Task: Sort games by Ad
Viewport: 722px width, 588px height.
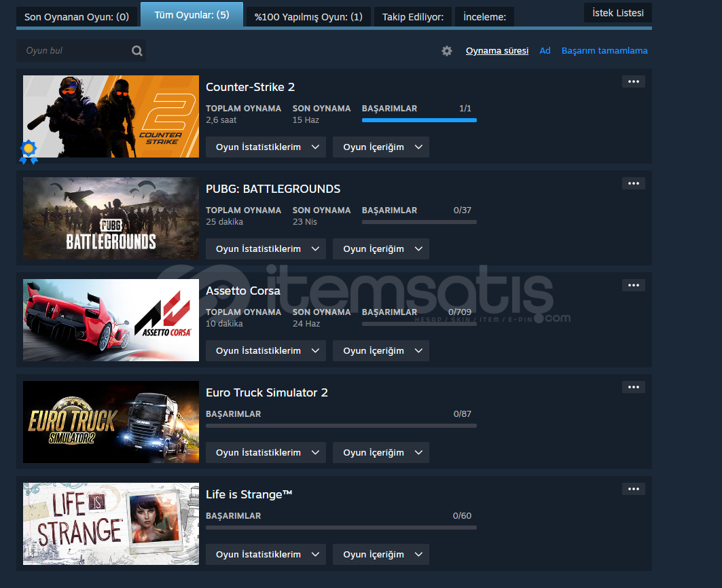Action: 545,51
